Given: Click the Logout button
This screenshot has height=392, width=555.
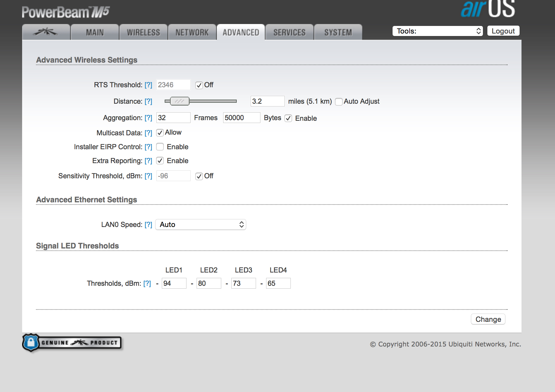Looking at the screenshot, I should [x=503, y=31].
